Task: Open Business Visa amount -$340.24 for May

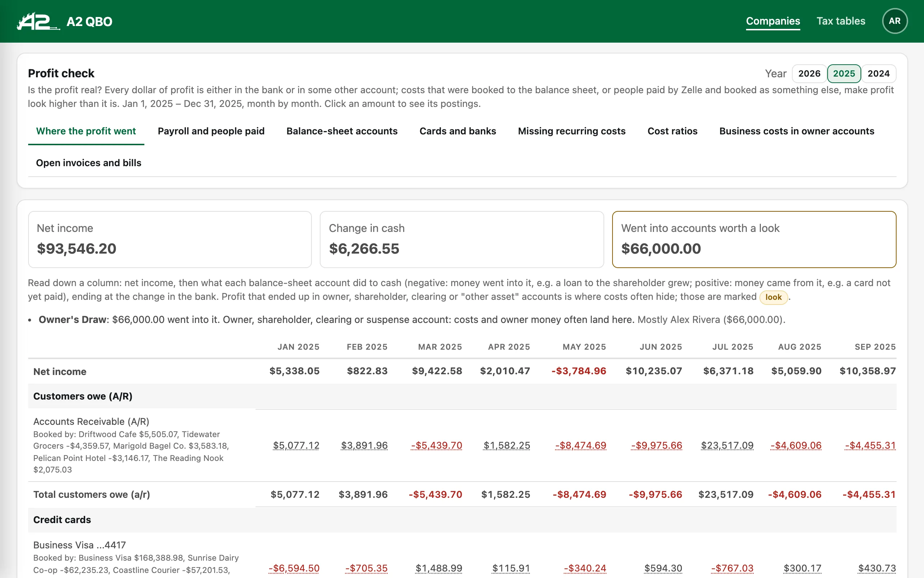Action: (585, 569)
